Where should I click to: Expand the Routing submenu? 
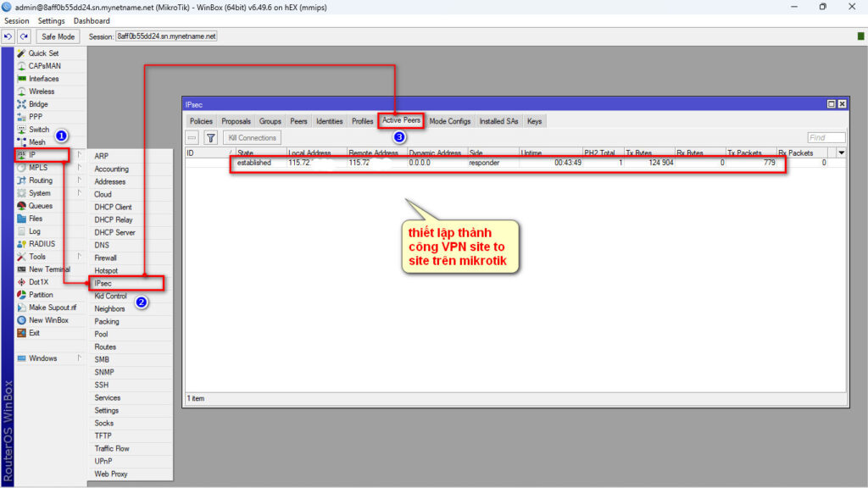pos(41,180)
